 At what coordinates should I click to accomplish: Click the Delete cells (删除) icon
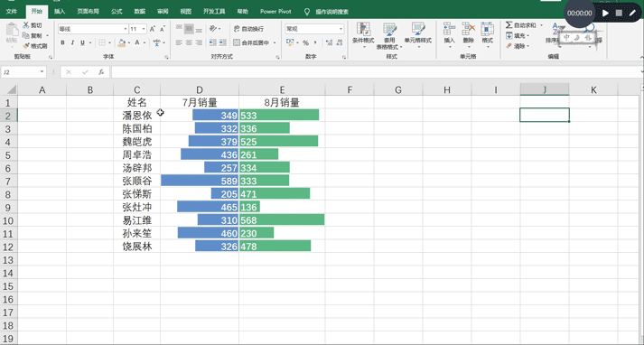point(468,29)
